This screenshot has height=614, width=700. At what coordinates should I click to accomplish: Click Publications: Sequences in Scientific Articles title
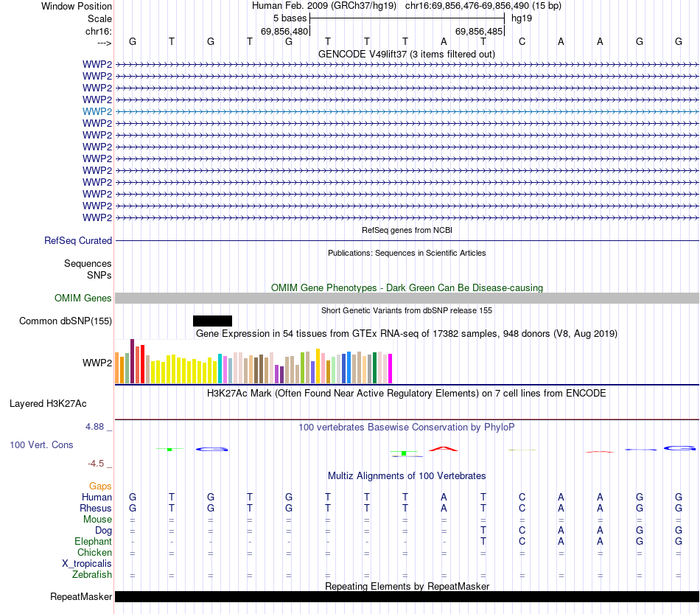pyautogui.click(x=407, y=253)
